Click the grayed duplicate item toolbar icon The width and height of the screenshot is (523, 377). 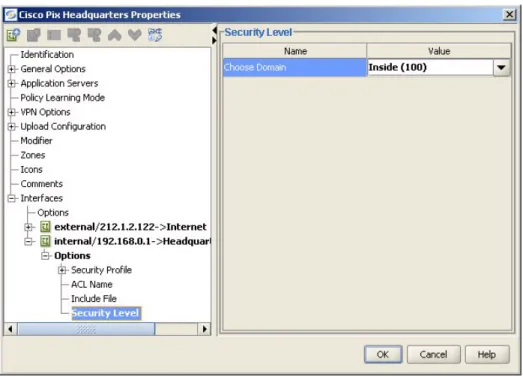pos(34,35)
